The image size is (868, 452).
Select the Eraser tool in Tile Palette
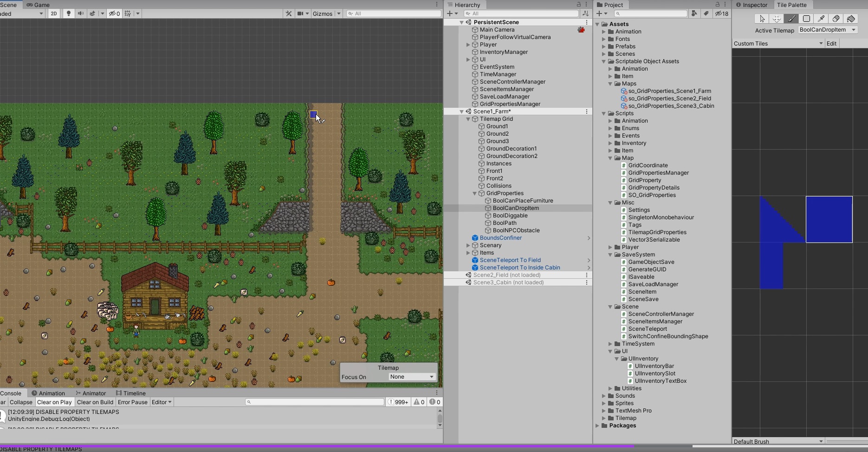point(836,19)
